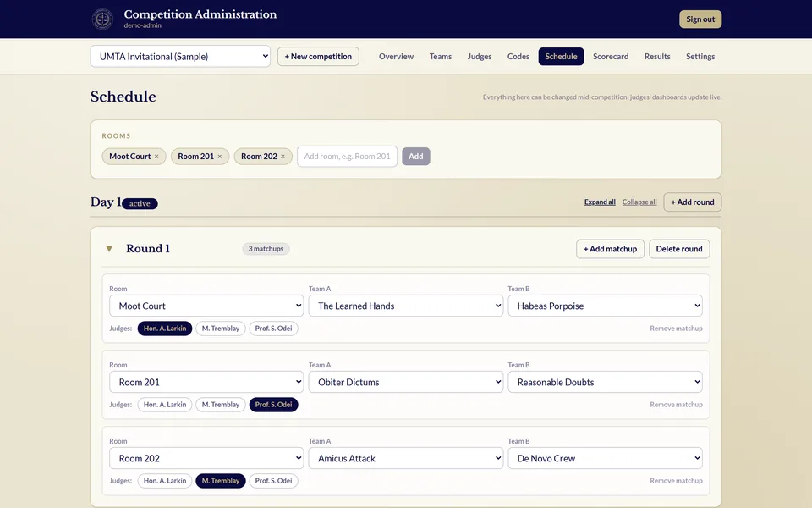
Task: Click the Add round button
Action: [693, 202]
